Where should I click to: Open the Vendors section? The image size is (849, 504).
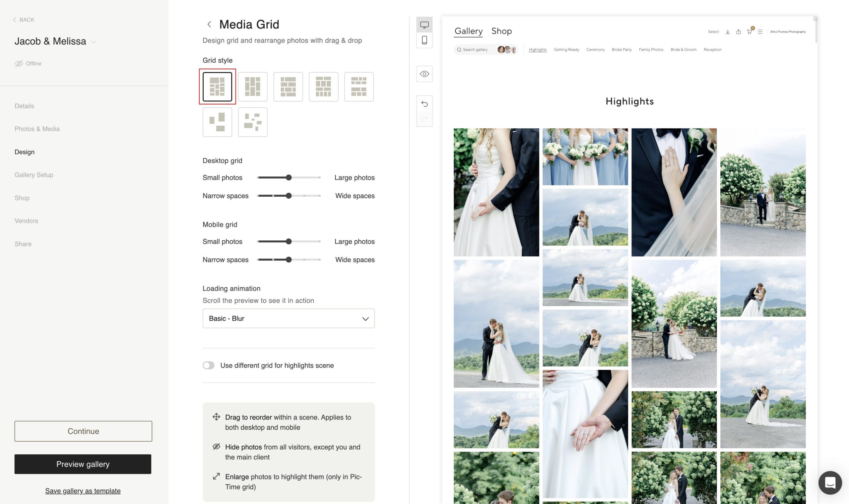(26, 221)
